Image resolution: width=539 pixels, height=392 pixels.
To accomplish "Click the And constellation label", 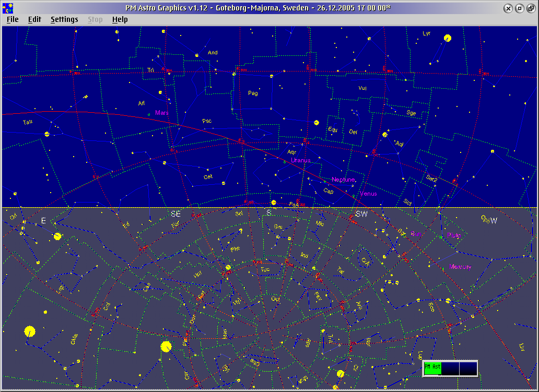I will [213, 53].
